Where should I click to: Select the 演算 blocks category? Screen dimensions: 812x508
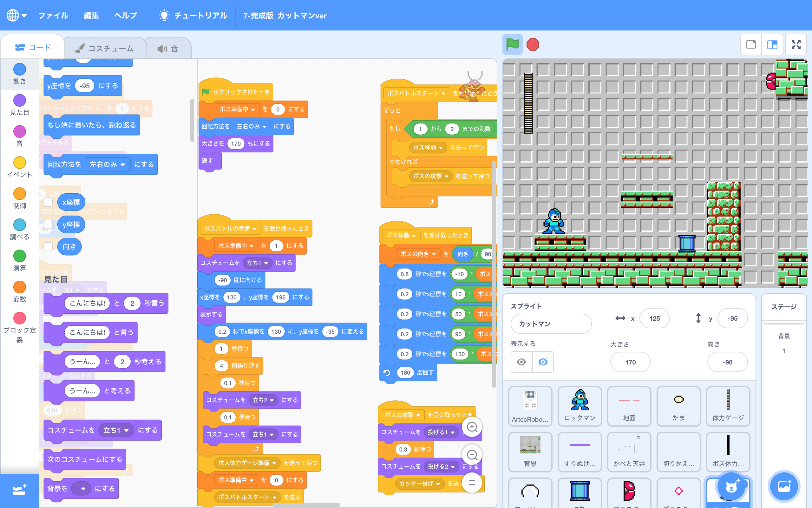coord(19,261)
